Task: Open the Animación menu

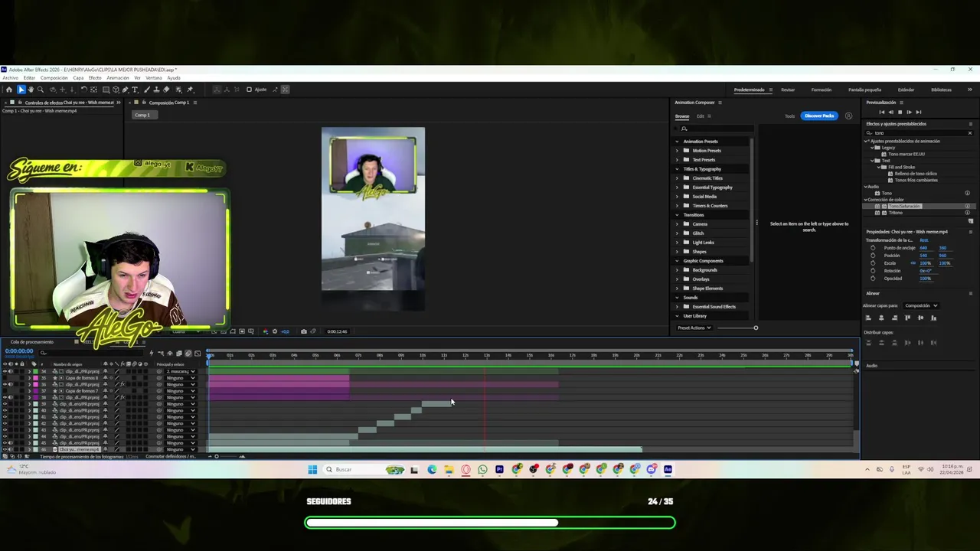Action: pos(118,77)
